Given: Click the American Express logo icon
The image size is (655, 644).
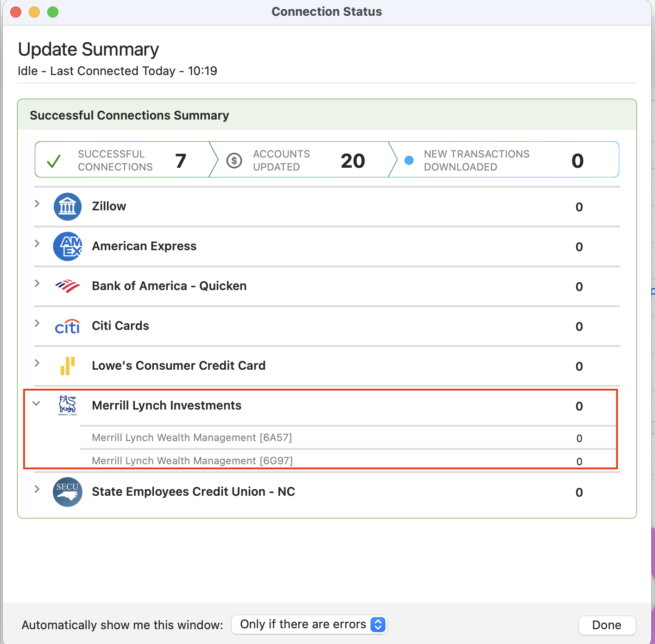Looking at the screenshot, I should pyautogui.click(x=68, y=246).
